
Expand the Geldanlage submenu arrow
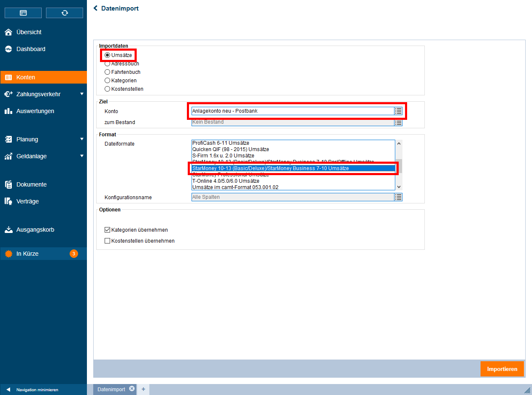pos(82,156)
